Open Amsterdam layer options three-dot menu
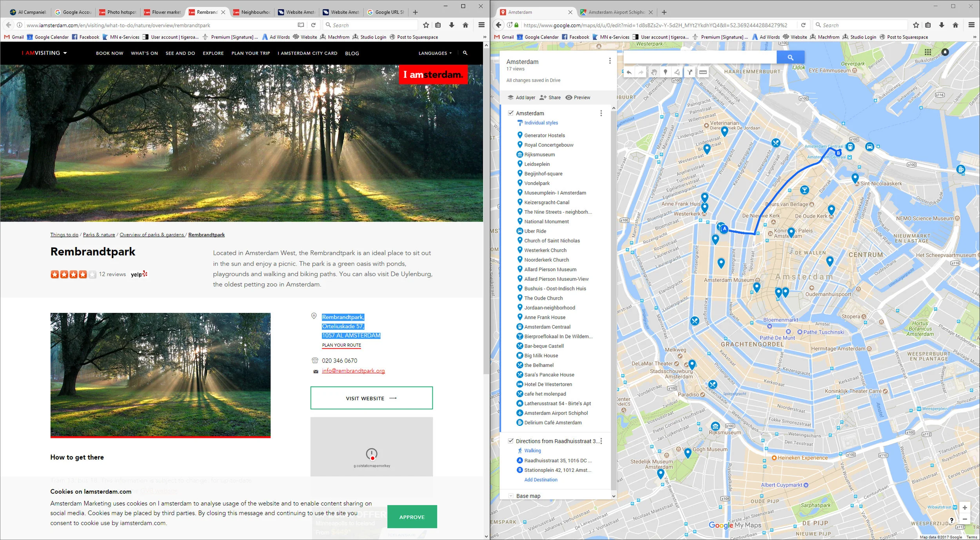The image size is (980, 540). pos(601,113)
